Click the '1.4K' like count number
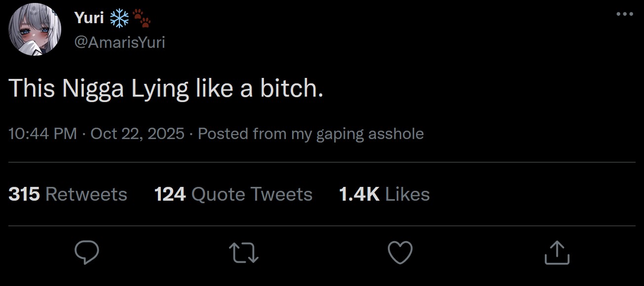 coord(359,194)
